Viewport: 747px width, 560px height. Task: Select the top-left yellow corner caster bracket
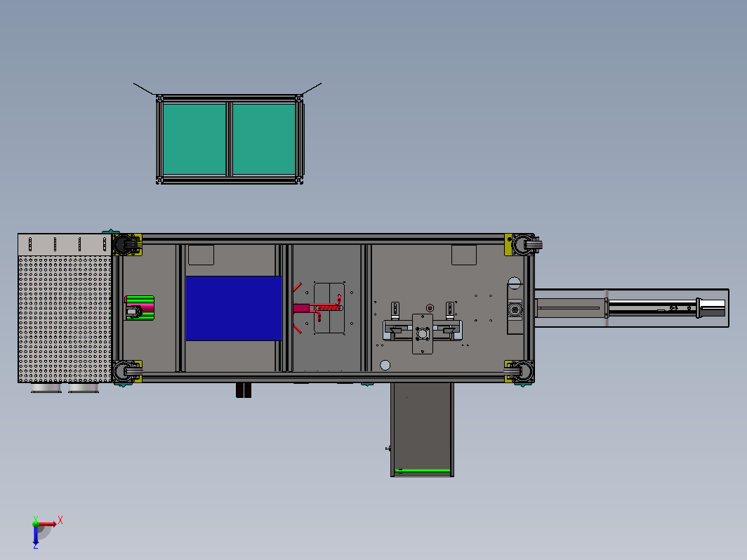pos(128,245)
